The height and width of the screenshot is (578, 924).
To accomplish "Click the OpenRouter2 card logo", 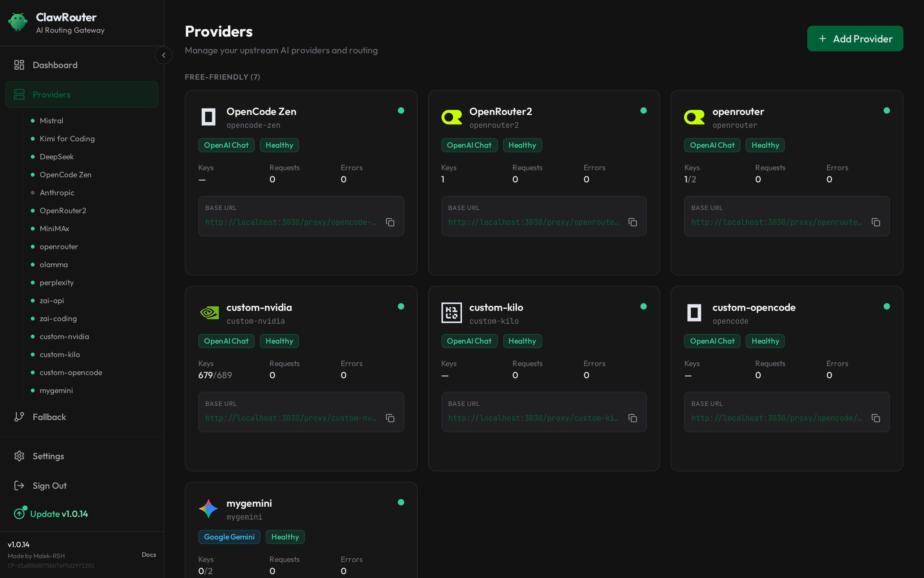I will click(452, 117).
